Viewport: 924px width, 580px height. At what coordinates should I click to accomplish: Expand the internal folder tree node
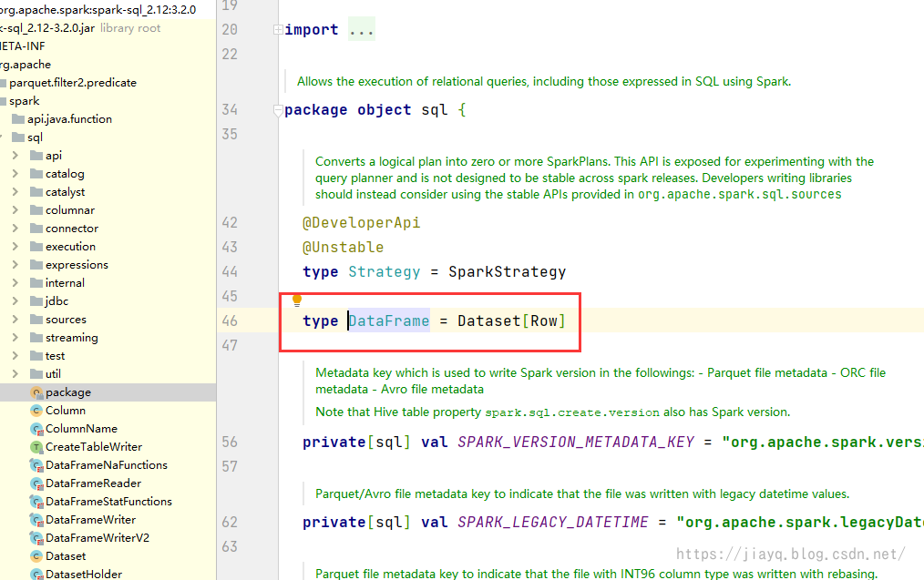click(x=15, y=283)
